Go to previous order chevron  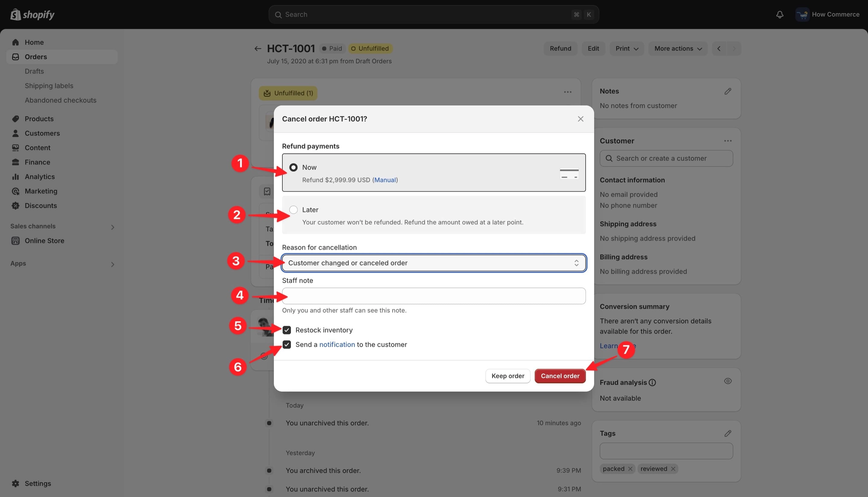pyautogui.click(x=719, y=49)
